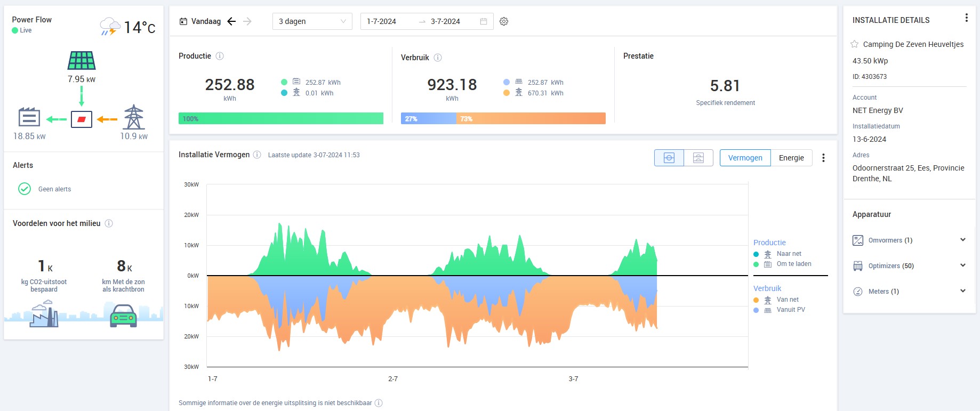Screen dimensions: 980x411
Task: Open the 3 dagen period dropdown
Action: point(312,21)
